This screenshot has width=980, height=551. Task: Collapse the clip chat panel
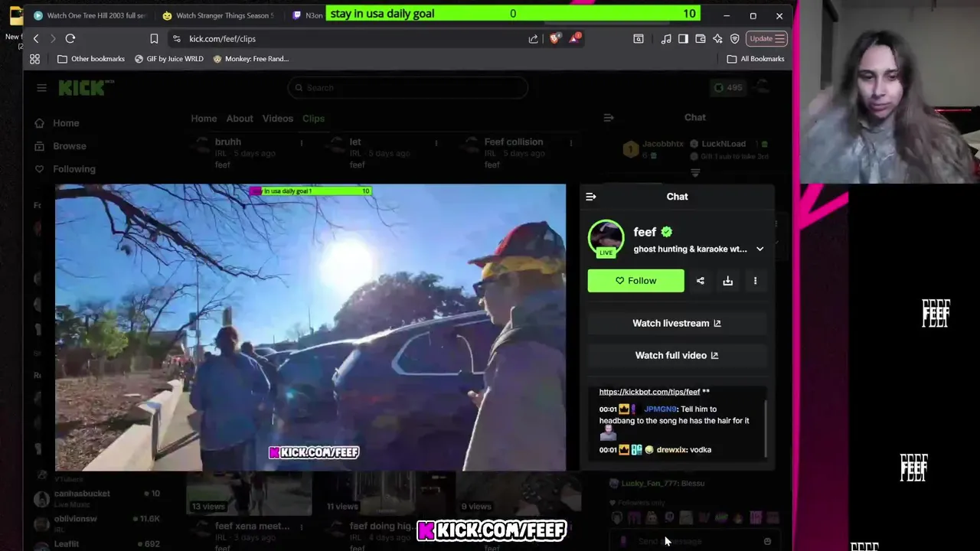tap(590, 197)
